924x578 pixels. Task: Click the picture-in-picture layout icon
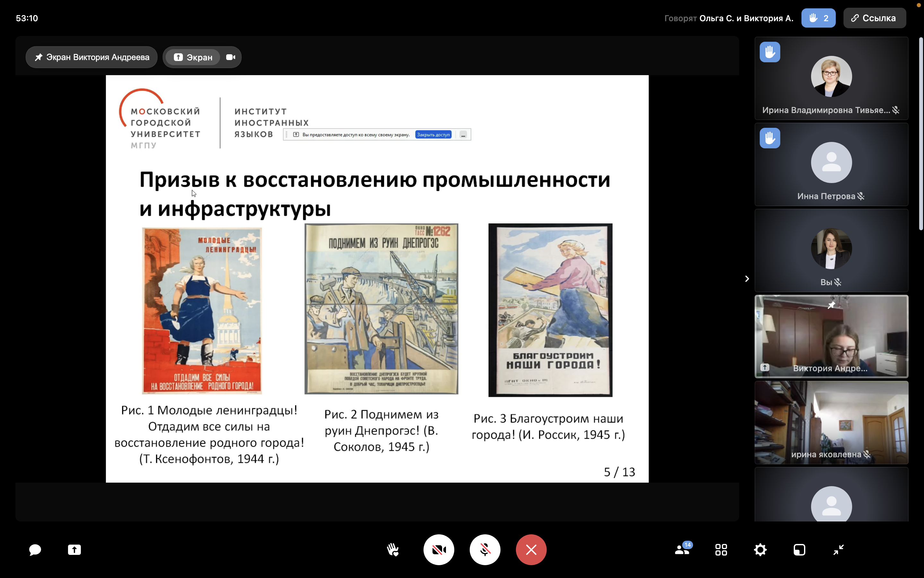tap(799, 550)
